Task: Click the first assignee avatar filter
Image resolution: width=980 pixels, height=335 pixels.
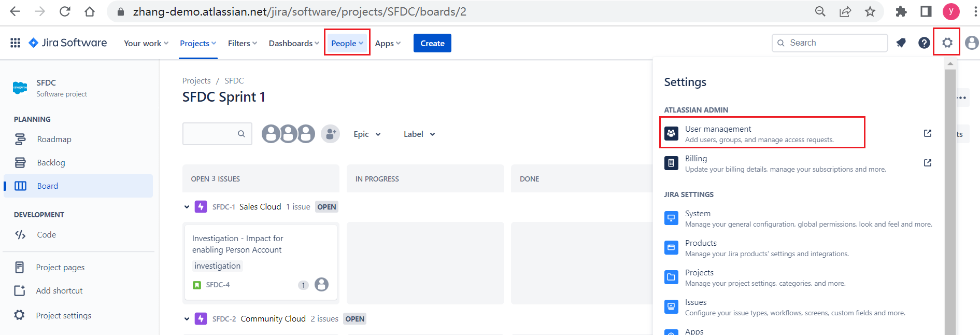Action: click(271, 134)
